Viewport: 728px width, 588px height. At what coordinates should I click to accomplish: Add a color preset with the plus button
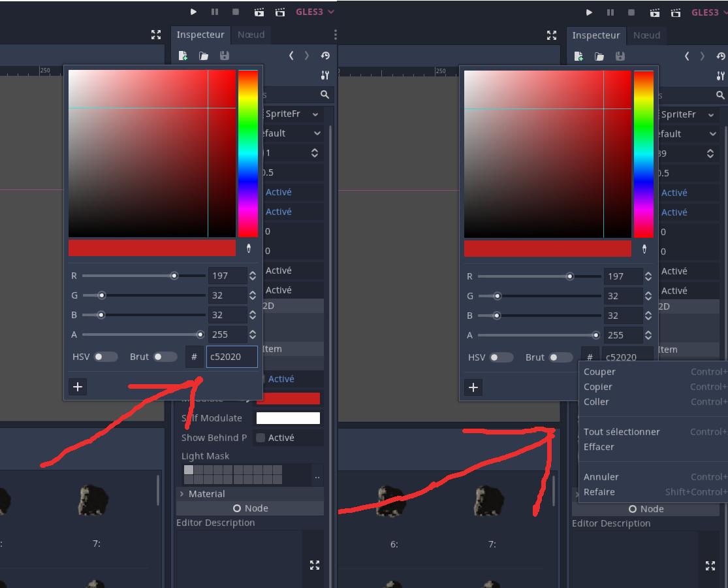pyautogui.click(x=78, y=387)
